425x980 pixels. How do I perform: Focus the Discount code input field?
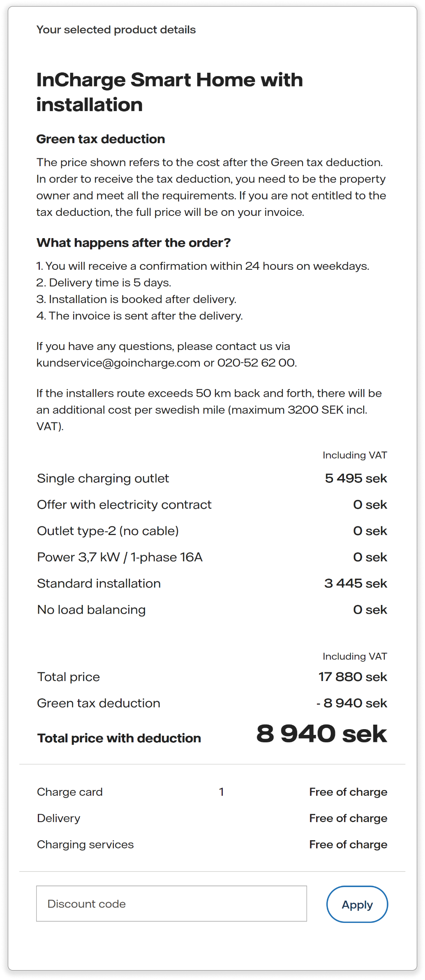(171, 904)
